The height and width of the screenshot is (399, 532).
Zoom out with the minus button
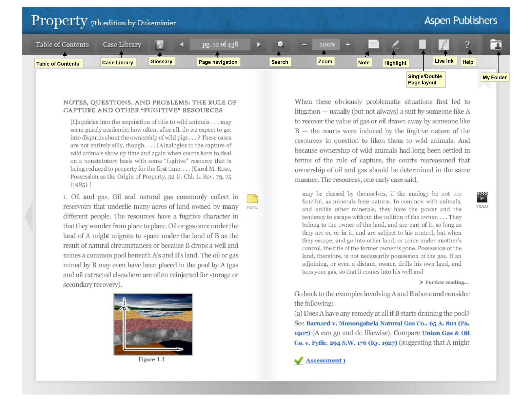click(x=304, y=44)
